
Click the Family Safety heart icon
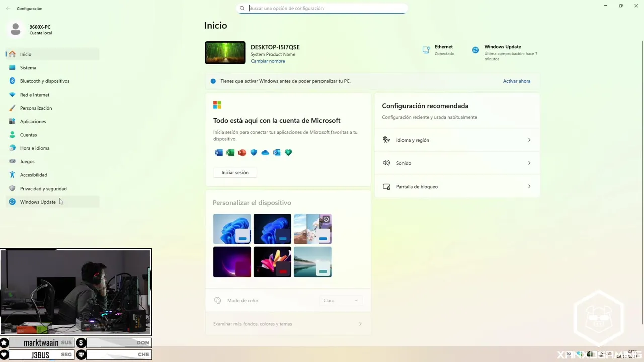point(288,152)
